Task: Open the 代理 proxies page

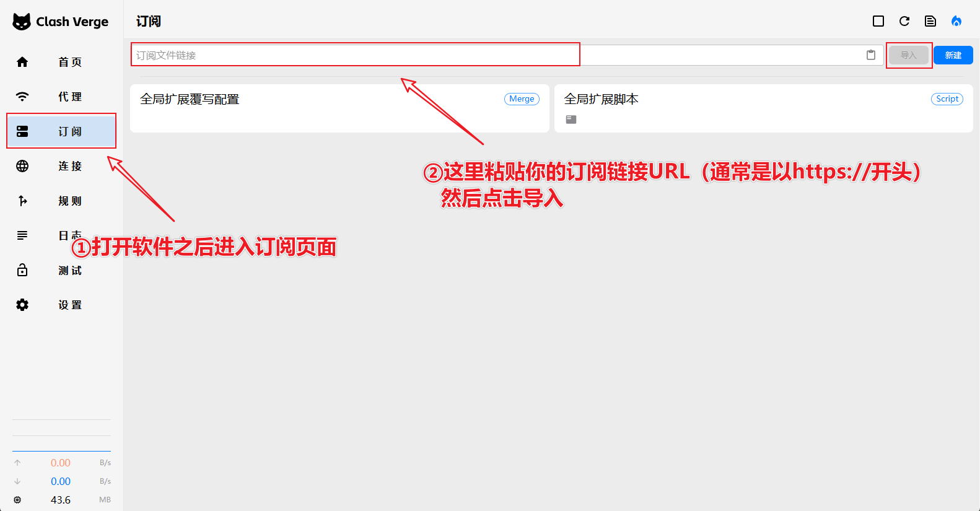Action: click(x=61, y=97)
